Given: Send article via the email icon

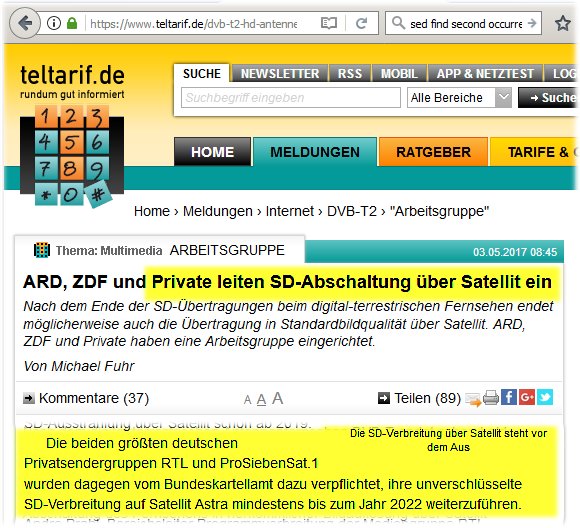Looking at the screenshot, I should (473, 399).
